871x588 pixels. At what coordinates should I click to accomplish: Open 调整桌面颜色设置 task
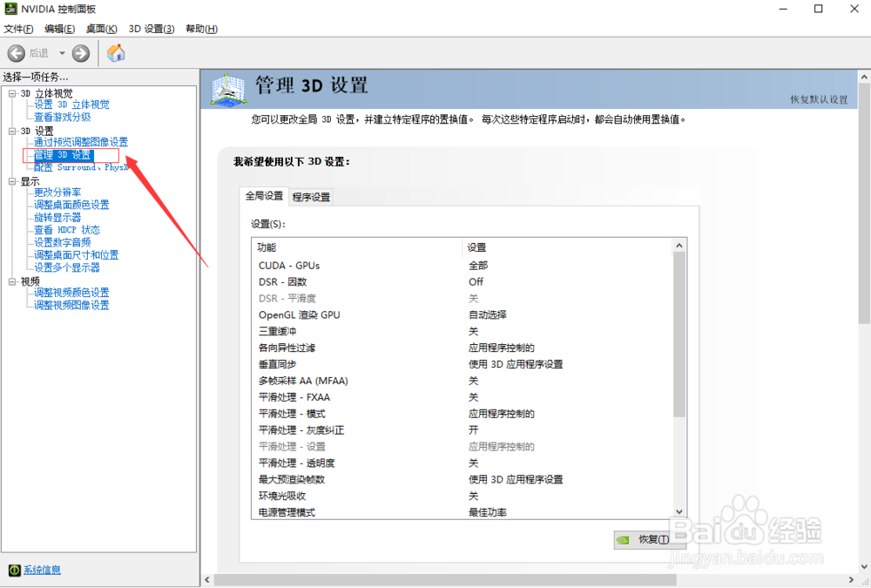pyautogui.click(x=71, y=205)
